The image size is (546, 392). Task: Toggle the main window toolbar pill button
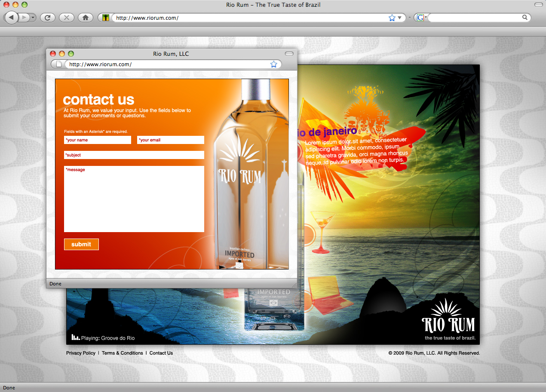(x=538, y=5)
